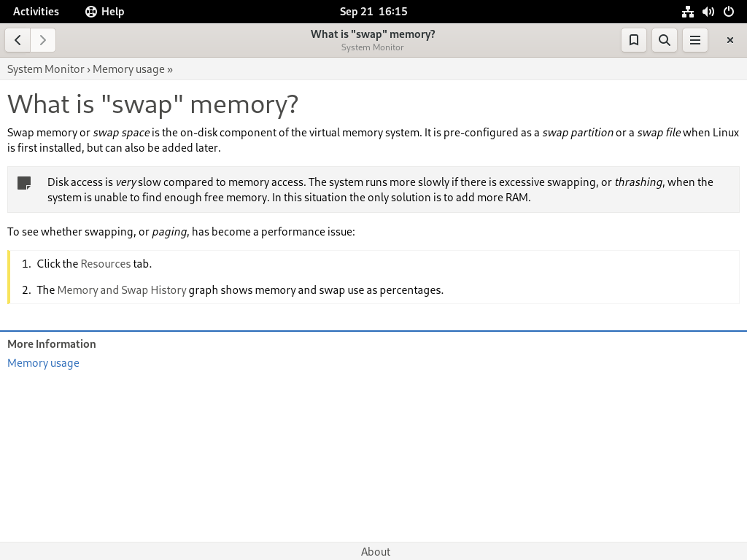This screenshot has width=747, height=560.
Task: Open the hamburger main menu
Action: click(x=695, y=40)
